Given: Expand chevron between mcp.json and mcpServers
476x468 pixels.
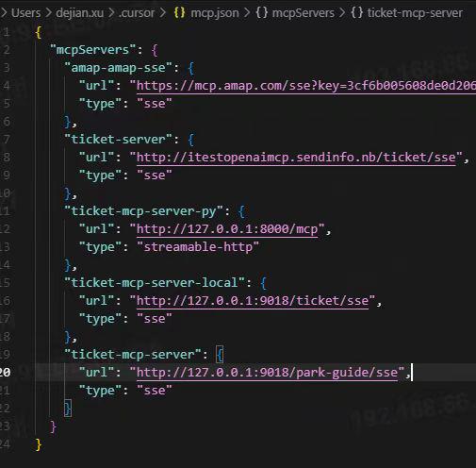Looking at the screenshot, I should 247,13.
